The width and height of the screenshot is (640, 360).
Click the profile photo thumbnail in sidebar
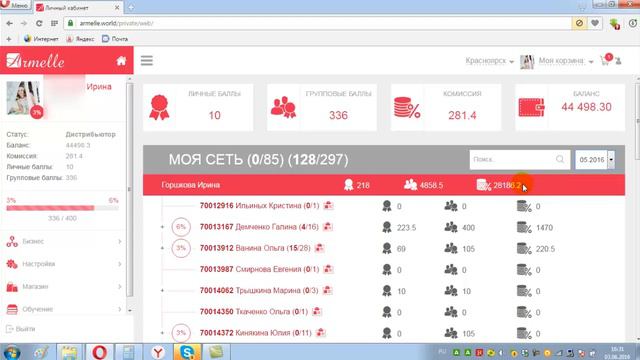(x=24, y=98)
